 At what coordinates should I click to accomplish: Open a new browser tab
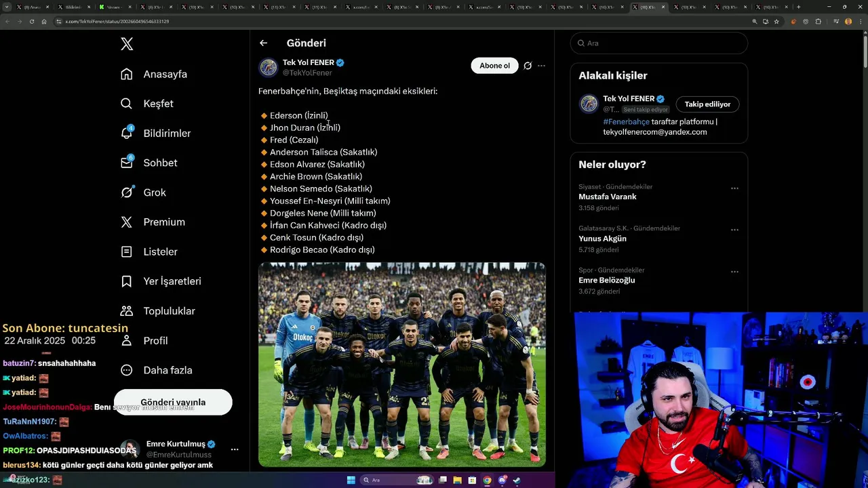(x=798, y=7)
